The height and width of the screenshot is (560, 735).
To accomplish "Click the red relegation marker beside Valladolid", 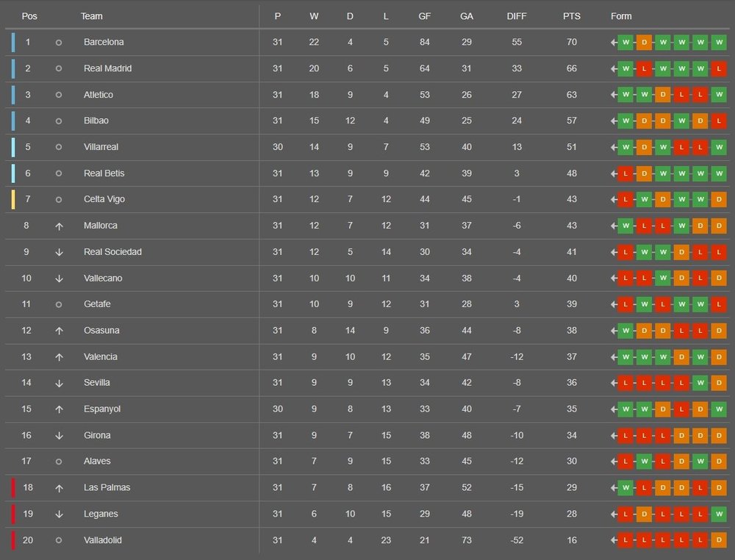I will pos(13,540).
